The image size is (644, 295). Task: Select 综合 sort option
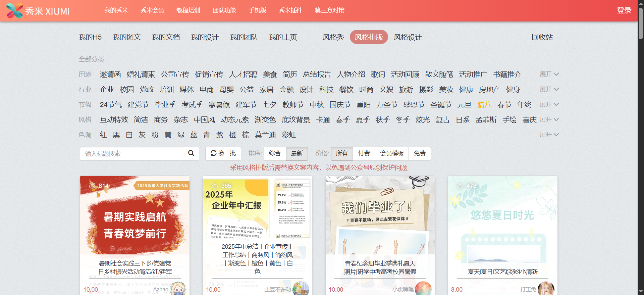click(275, 153)
